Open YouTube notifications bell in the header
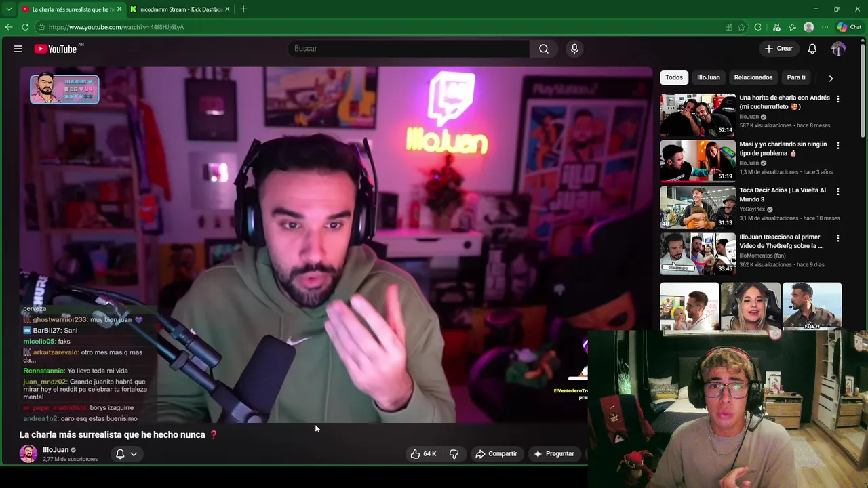Screen dimensions: 868x488 coord(812,49)
